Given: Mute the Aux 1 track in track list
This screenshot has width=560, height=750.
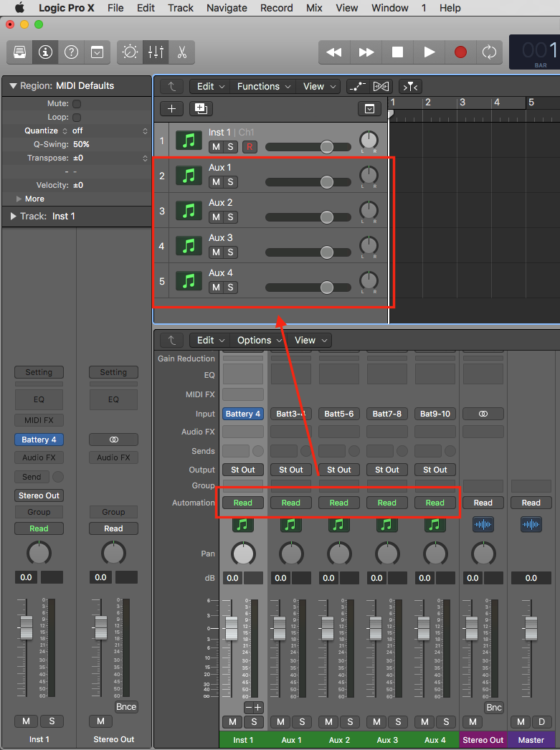Looking at the screenshot, I should [216, 182].
